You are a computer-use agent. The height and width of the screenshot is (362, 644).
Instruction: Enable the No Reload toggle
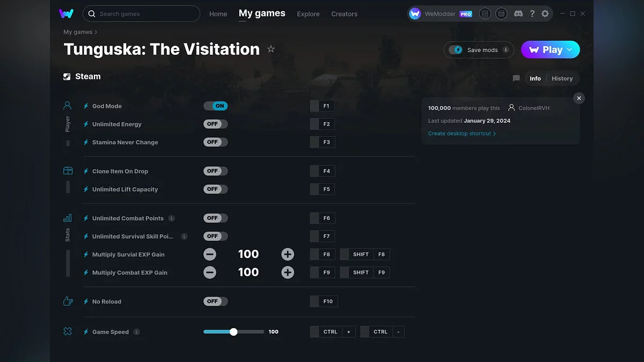(x=215, y=301)
